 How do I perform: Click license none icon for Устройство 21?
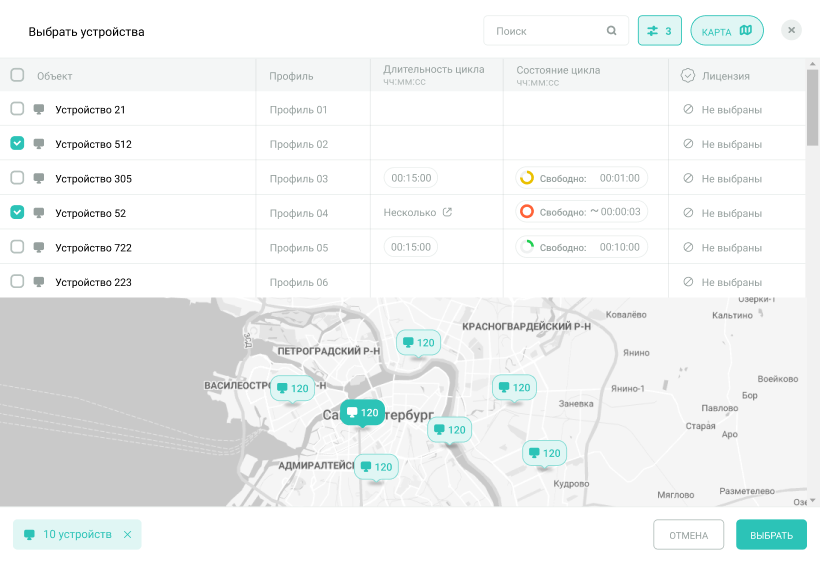tap(688, 109)
